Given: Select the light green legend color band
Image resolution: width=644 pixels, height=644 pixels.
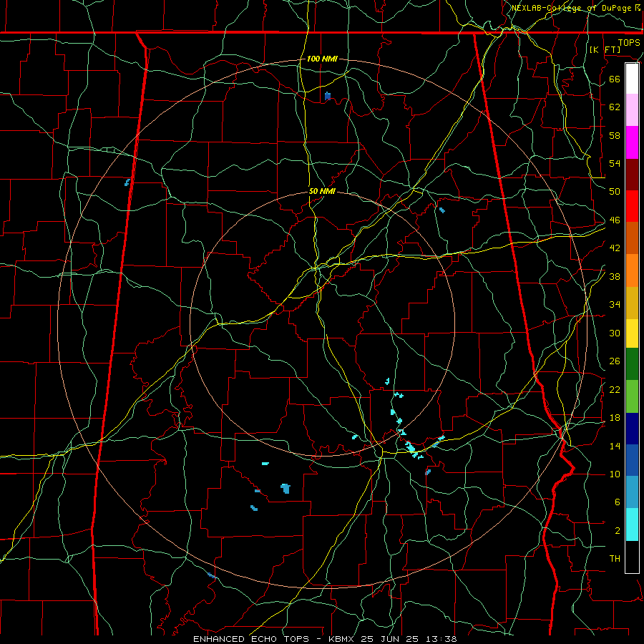Looking at the screenshot, I should point(632,396).
